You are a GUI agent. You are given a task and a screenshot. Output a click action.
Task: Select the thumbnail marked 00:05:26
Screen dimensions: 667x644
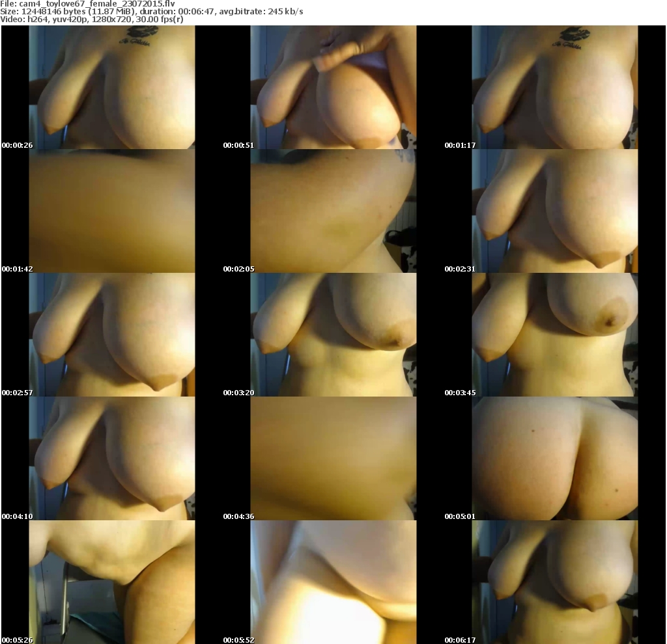(111, 582)
